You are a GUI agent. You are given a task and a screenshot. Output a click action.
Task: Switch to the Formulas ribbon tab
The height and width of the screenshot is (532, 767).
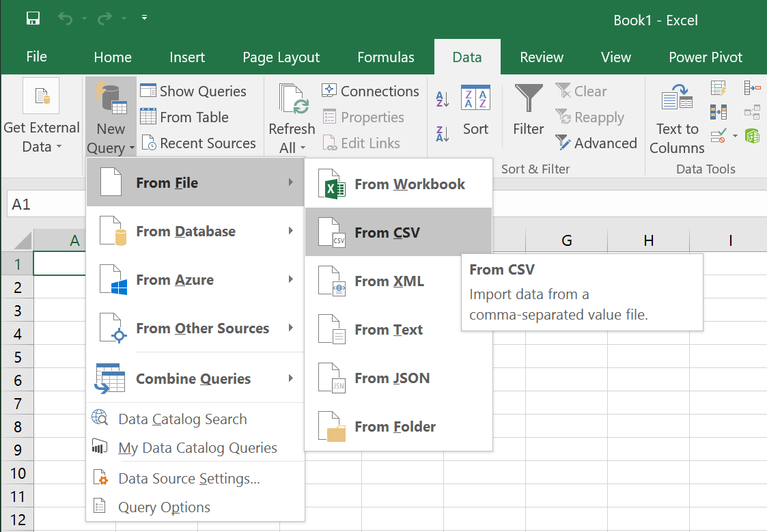point(385,57)
